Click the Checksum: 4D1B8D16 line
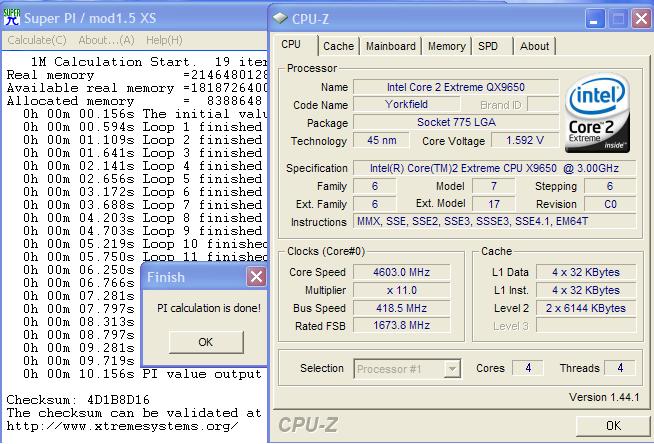The height and width of the screenshot is (444, 654). [78, 400]
